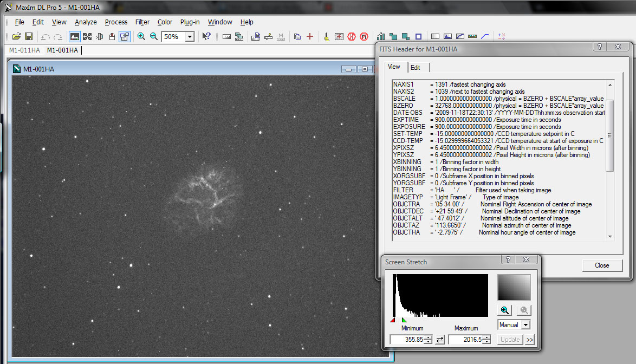The width and height of the screenshot is (636, 364).
Task: Increase the Minimum stretch value spinner
Action: point(429,337)
